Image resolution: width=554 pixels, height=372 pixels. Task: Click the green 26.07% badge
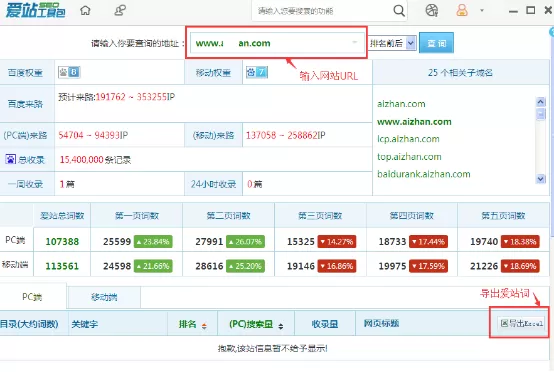[x=245, y=242]
